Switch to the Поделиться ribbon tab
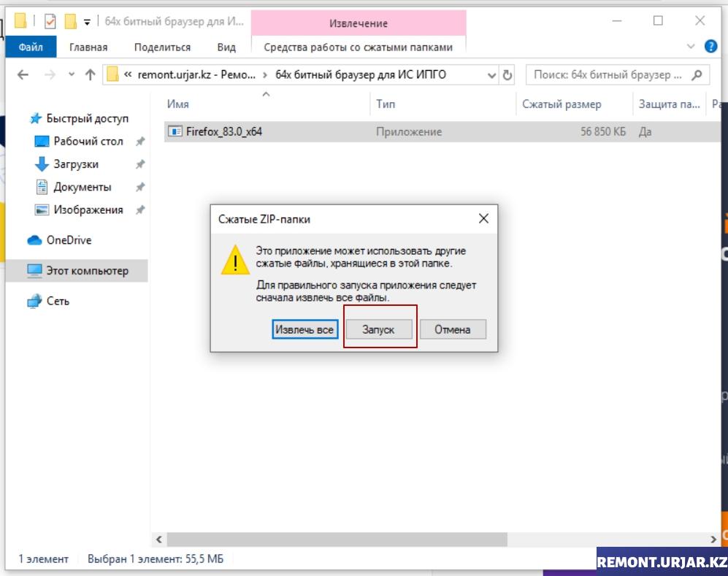Viewport: 728px width, 576px height. pyautogui.click(x=162, y=47)
